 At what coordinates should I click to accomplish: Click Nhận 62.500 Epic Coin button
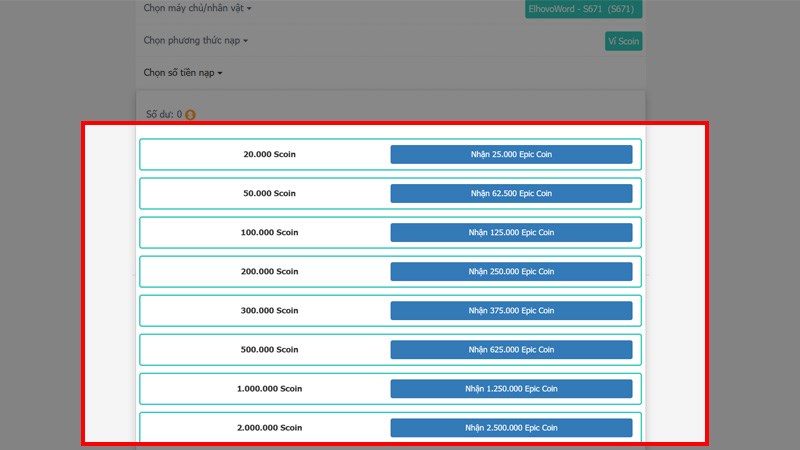[511, 193]
